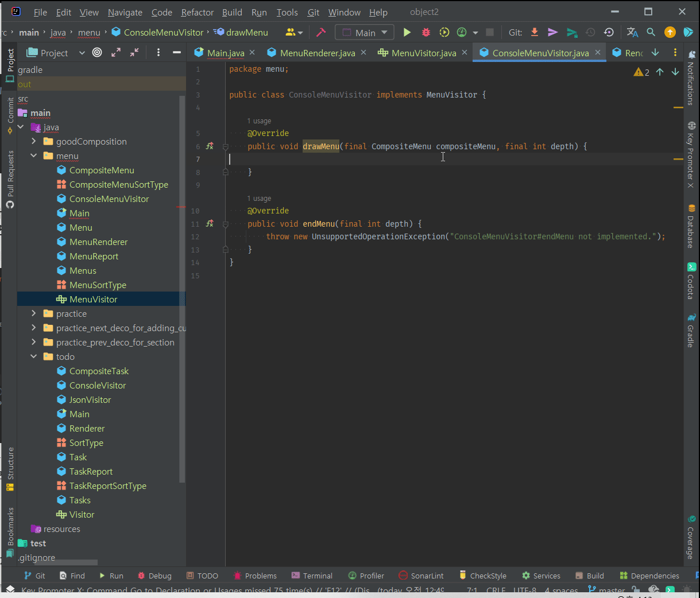Click the collapse all icon in Project panel
Screen dimensions: 700x598
pyautogui.click(x=134, y=53)
